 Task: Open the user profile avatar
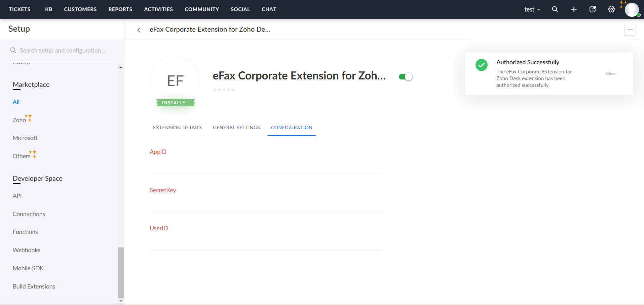[x=632, y=9]
